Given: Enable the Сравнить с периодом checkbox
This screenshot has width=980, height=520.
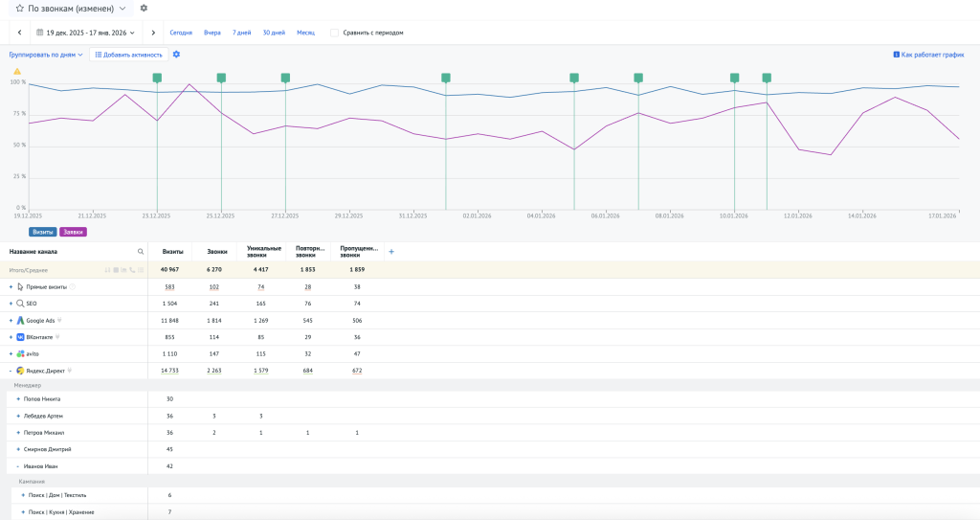Looking at the screenshot, I should point(334,33).
